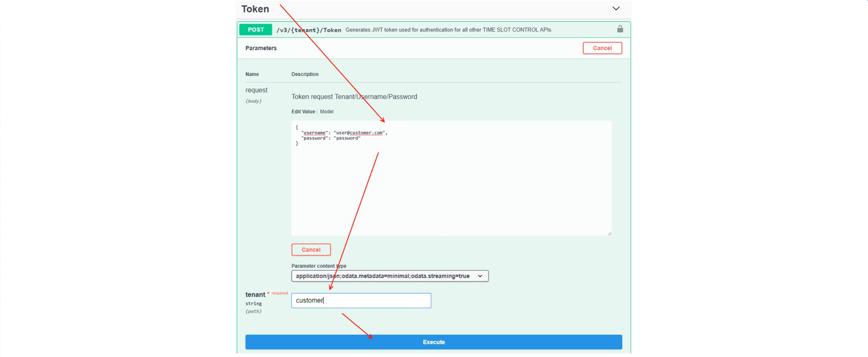Focus the tenant input field
The width and height of the screenshot is (868, 357).
[361, 300]
